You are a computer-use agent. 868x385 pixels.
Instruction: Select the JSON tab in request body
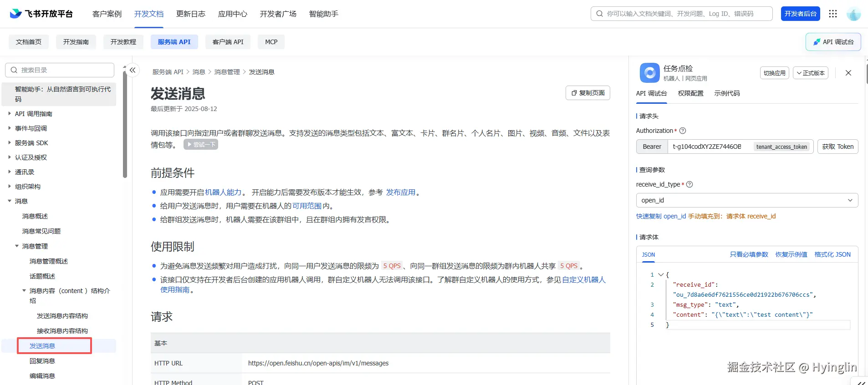pyautogui.click(x=648, y=255)
